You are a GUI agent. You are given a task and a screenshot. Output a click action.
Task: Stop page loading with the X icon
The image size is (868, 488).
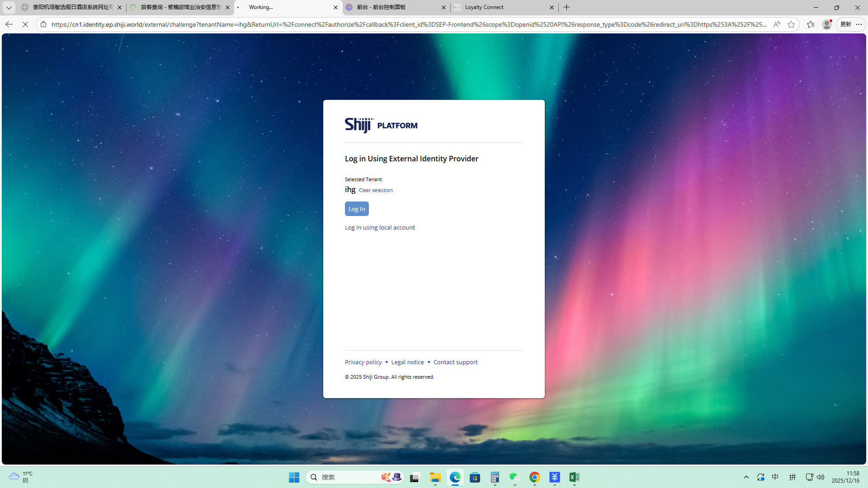pos(25,24)
